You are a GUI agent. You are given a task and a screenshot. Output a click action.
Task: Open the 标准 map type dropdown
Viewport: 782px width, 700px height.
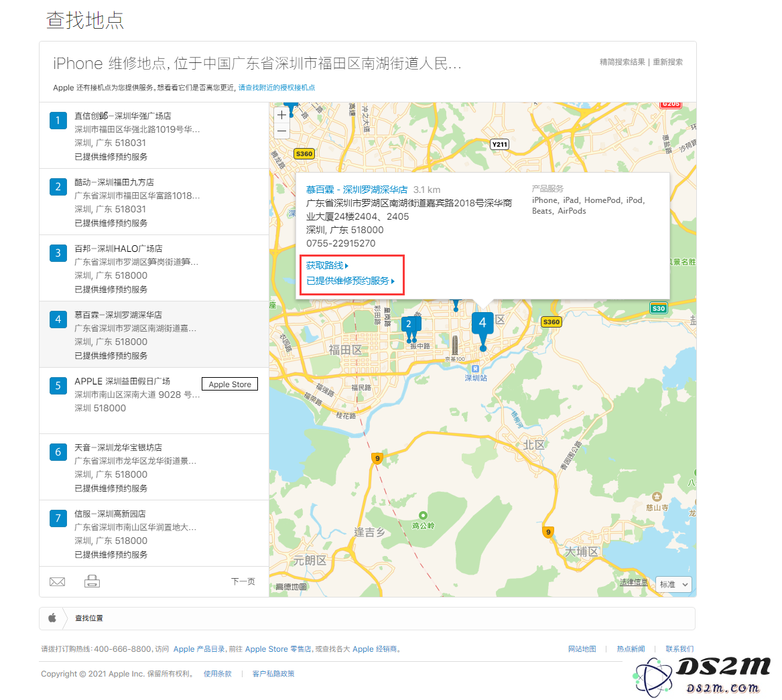coord(674,584)
